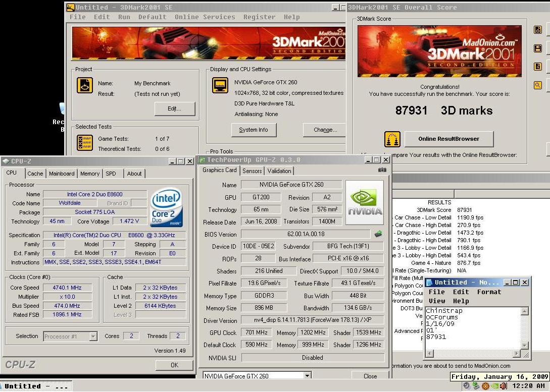This screenshot has height=392, width=550.
Task: Open the About tab in CPU-Z
Action: click(134, 174)
